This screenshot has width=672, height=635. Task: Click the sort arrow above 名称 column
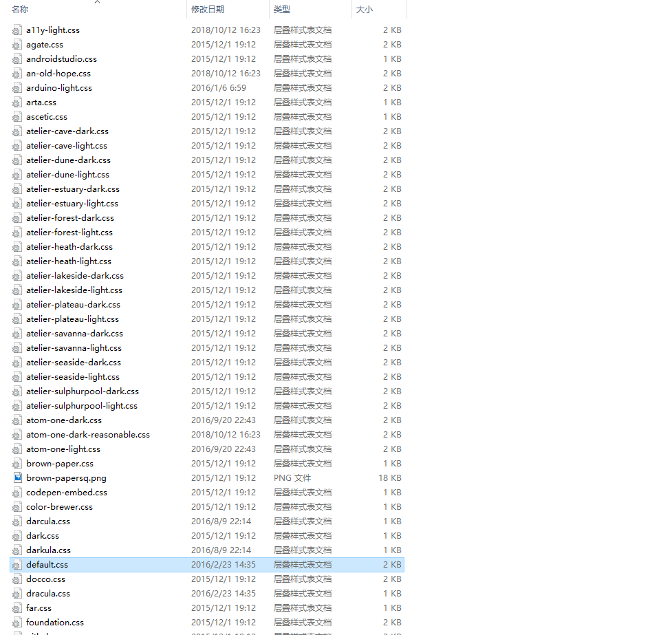coord(97,2)
